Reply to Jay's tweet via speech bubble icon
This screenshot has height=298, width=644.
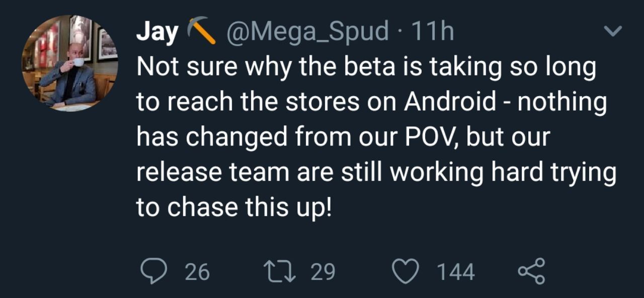154,272
